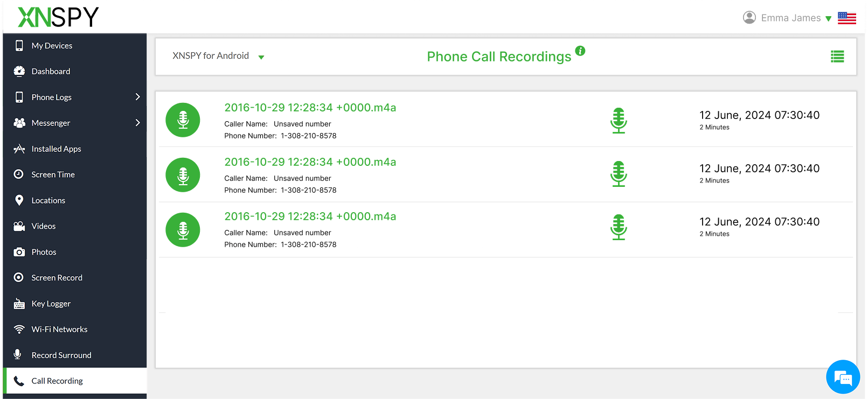Select Wi-Fi Networks from the sidebar
The height and width of the screenshot is (399, 868).
59,330
